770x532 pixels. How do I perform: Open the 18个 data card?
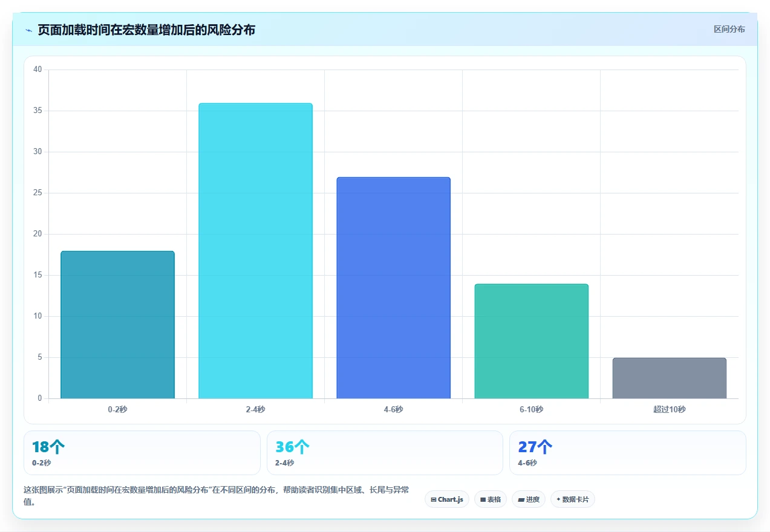[x=142, y=453]
